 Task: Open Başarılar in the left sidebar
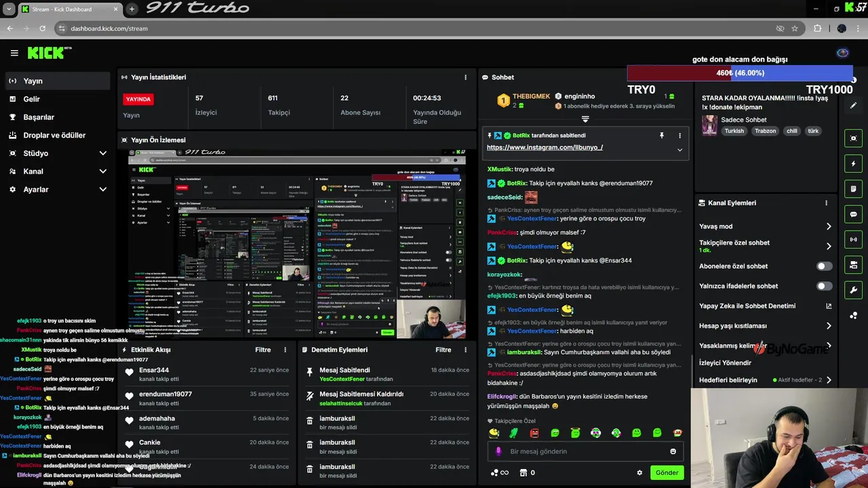tap(57, 117)
